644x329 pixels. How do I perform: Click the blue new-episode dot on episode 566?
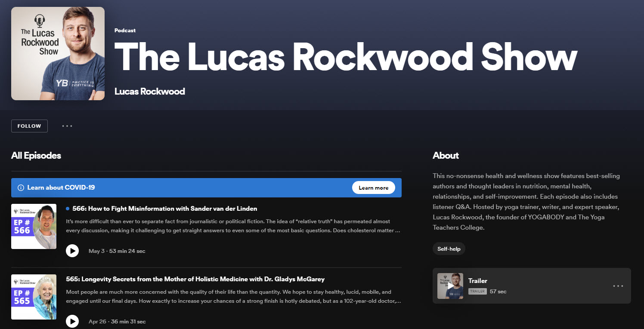click(x=68, y=209)
